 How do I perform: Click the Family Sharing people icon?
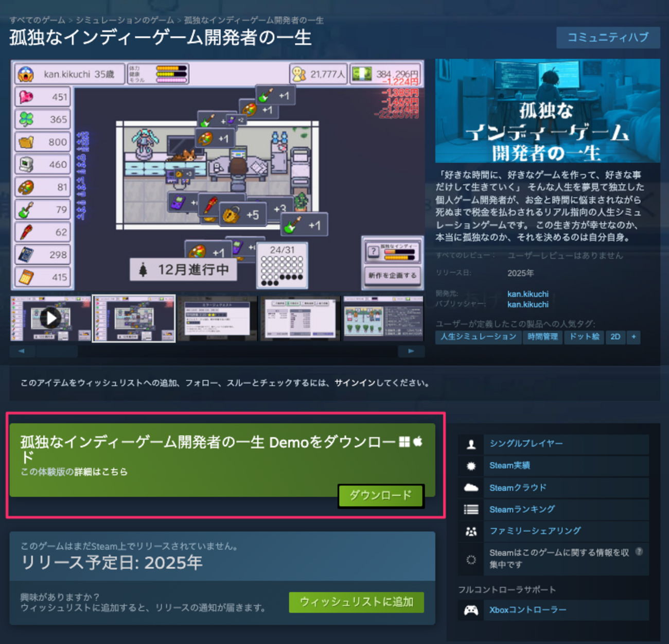point(471,531)
